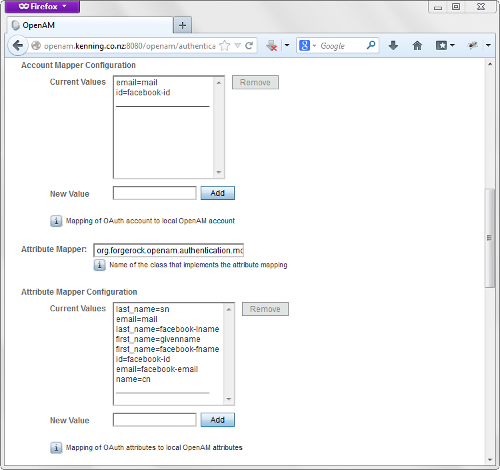Screen dimensions: 500x470
Task: Select last_name=sn in attribute list
Action: (142, 309)
